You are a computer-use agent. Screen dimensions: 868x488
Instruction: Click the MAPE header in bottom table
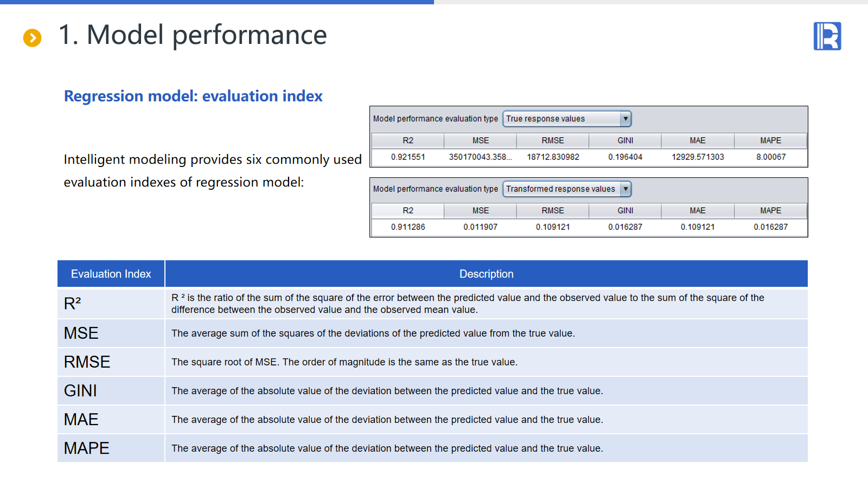[770, 210]
